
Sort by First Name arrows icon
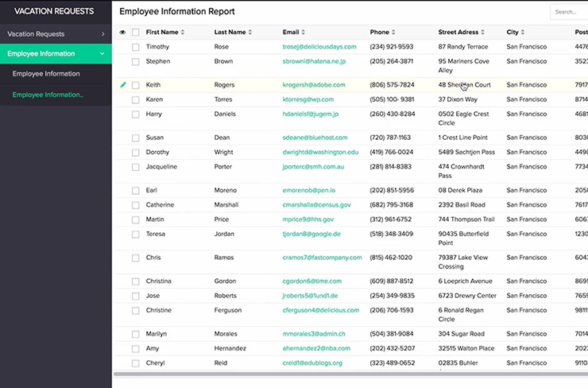[183, 33]
